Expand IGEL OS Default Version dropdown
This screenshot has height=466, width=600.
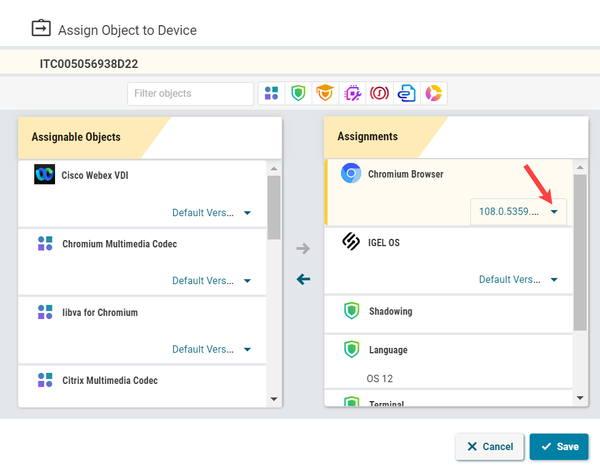point(518,280)
